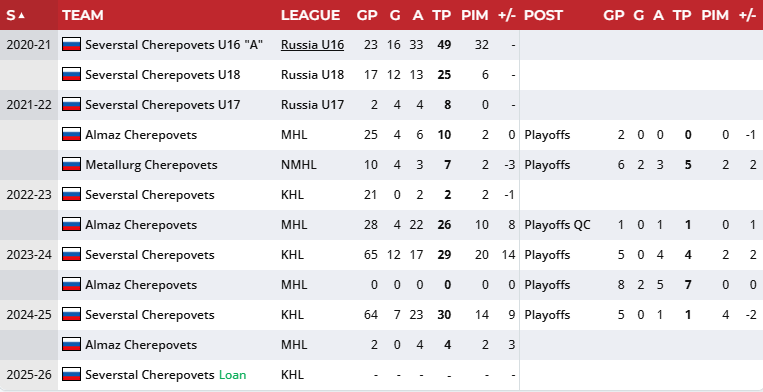Click NMHL league link

click(299, 165)
